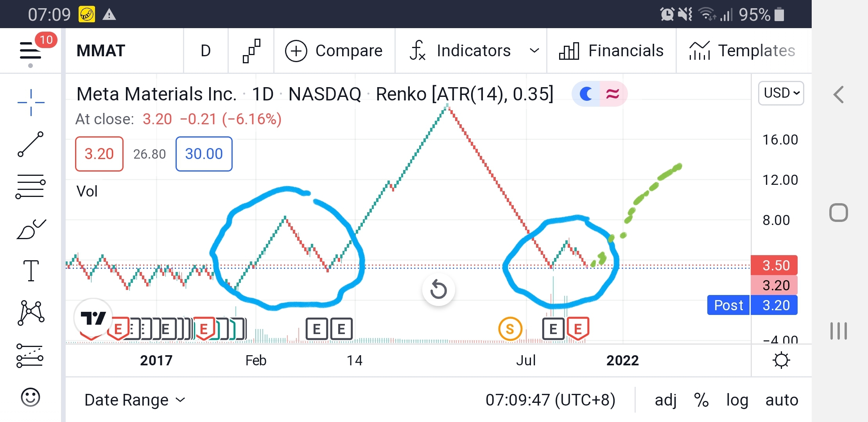Select the text annotation tool

point(31,271)
